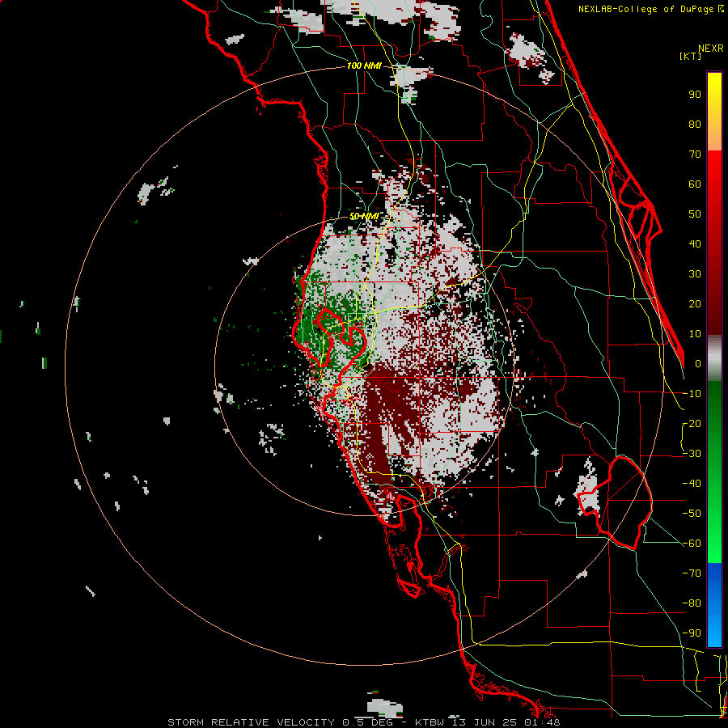
Task: Select the "-50" scale value
Action: pyautogui.click(x=692, y=514)
